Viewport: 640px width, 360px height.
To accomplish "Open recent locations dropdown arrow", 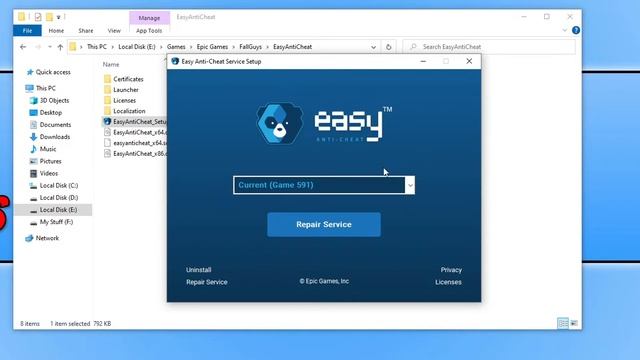I will coord(50,47).
